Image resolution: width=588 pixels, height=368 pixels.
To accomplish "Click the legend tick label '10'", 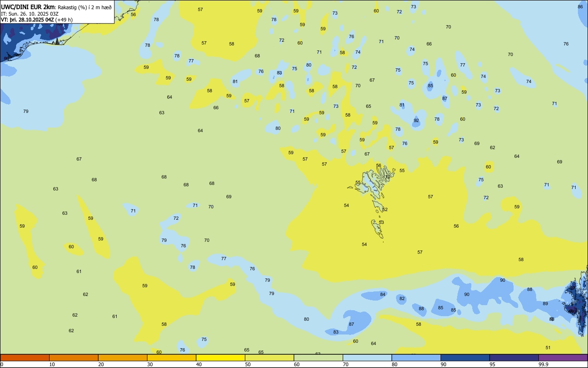I will pos(52,364).
